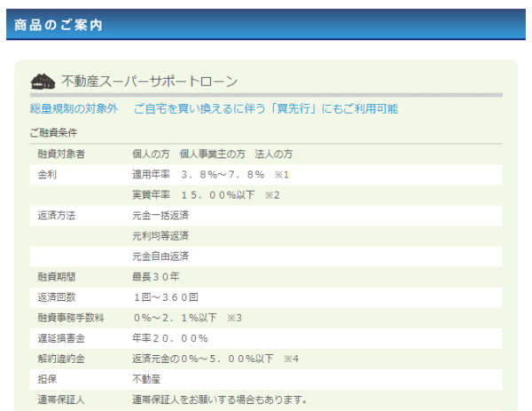Screen dimensions: 532x411
Task: Select the '年率20.00%' value
Action: click(170, 338)
